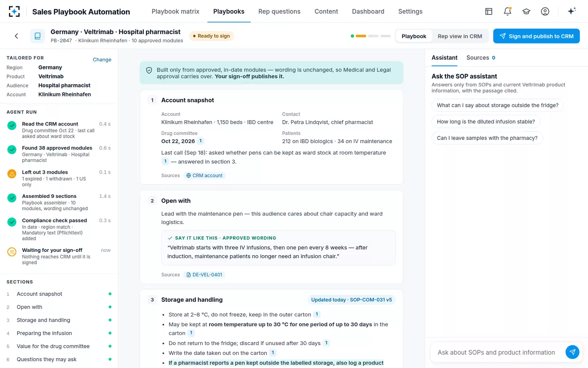The image size is (588, 368).
Task: Select the Playbooks tab
Action: 229,11
